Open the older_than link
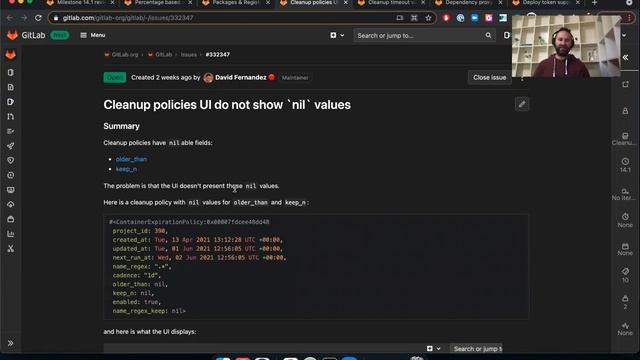The image size is (640, 360). 131,159
